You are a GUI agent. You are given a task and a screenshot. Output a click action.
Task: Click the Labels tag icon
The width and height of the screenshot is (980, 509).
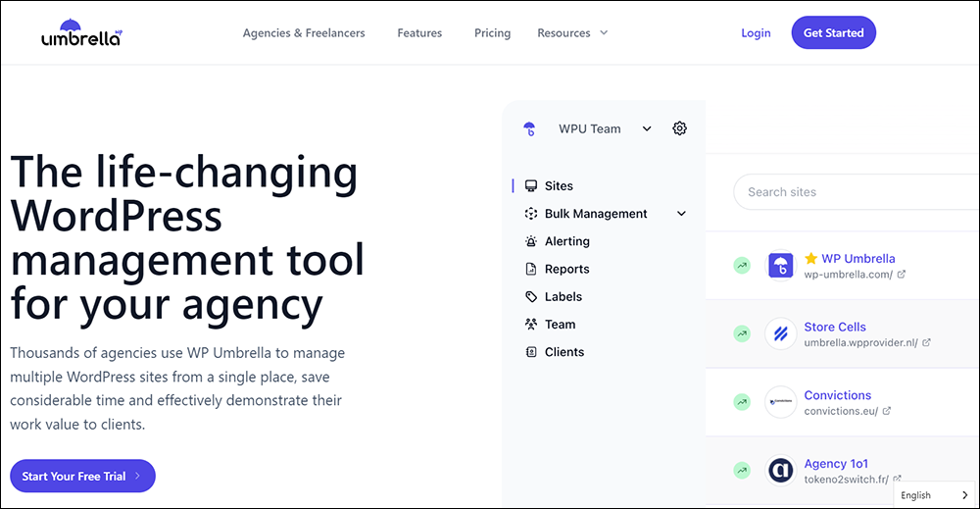coord(530,296)
